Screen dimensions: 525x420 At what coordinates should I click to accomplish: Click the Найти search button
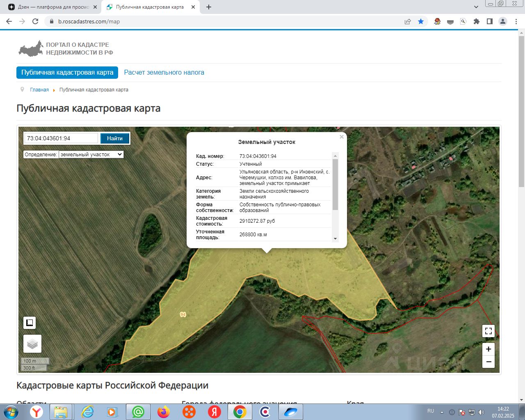click(115, 139)
